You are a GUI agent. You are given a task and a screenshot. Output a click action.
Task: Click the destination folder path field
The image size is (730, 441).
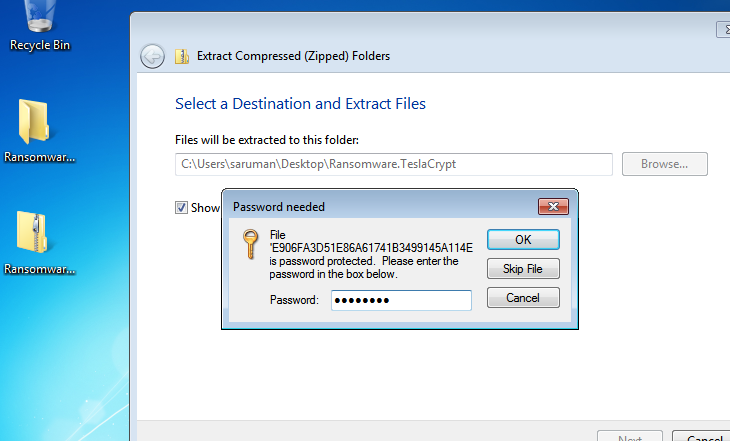(393, 164)
